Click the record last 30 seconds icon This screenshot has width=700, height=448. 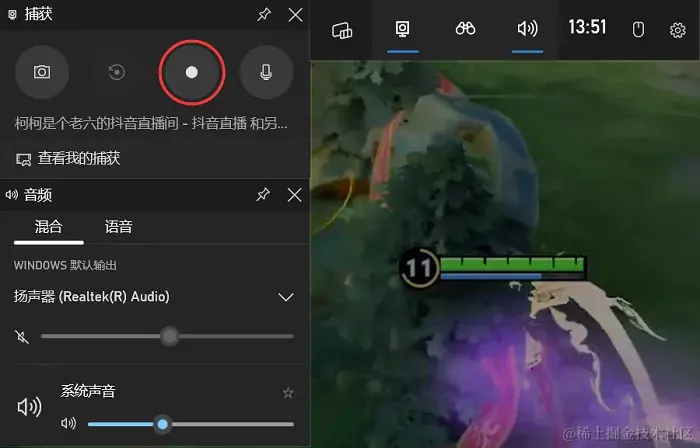117,72
